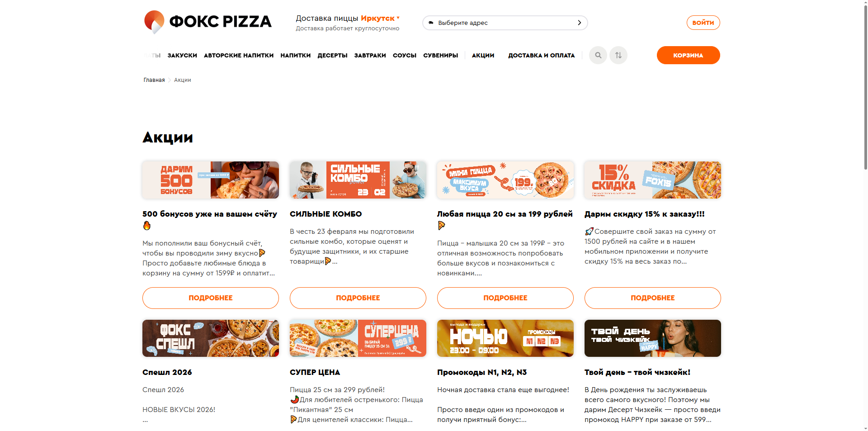Viewport: 868px width, 431px height.
Task: Open the Выберите адрес address selector
Action: click(505, 23)
